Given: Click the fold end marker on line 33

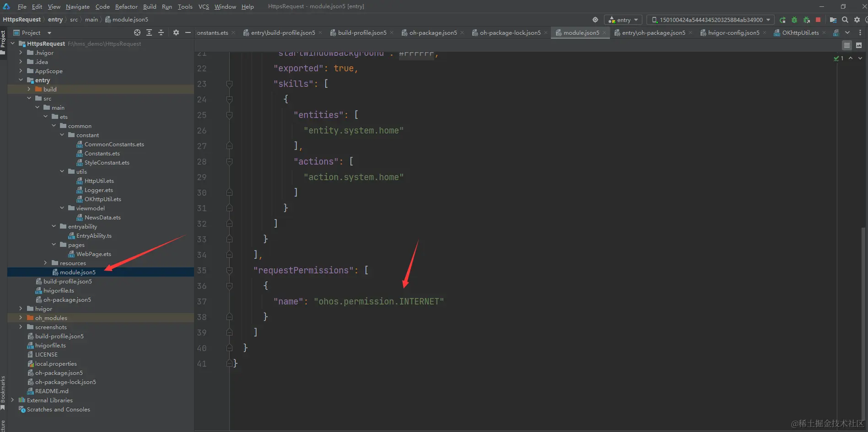Looking at the screenshot, I should (229, 239).
